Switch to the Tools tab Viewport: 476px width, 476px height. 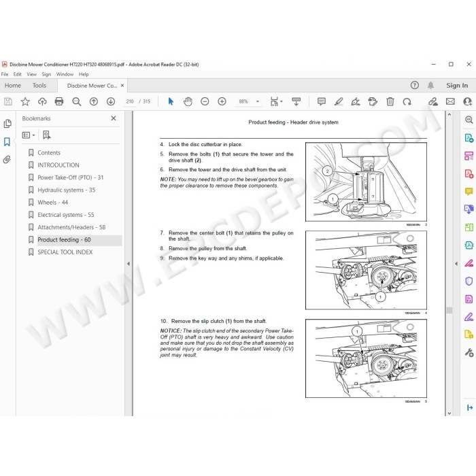pyautogui.click(x=39, y=85)
